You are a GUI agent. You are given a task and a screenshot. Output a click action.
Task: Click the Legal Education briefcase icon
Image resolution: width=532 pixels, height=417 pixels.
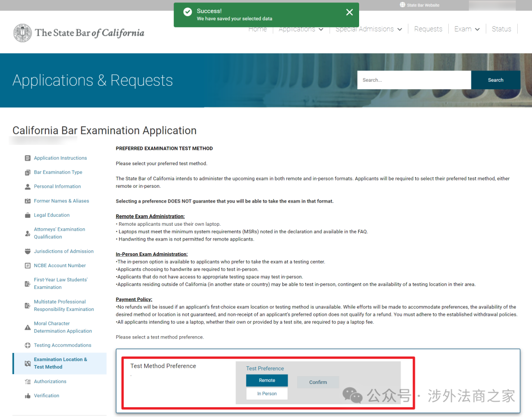(28, 215)
